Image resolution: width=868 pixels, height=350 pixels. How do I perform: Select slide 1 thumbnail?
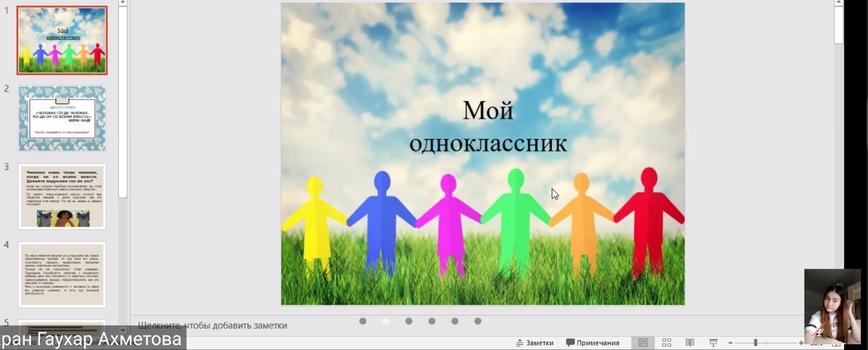[62, 41]
